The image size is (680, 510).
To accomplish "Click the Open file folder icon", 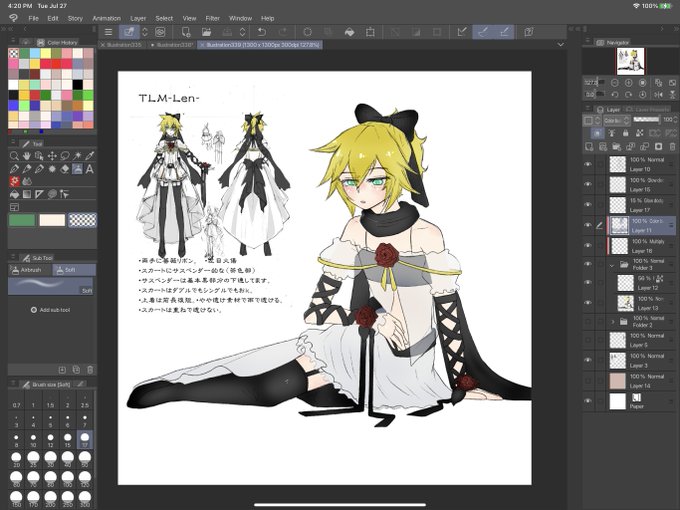I will (x=206, y=32).
